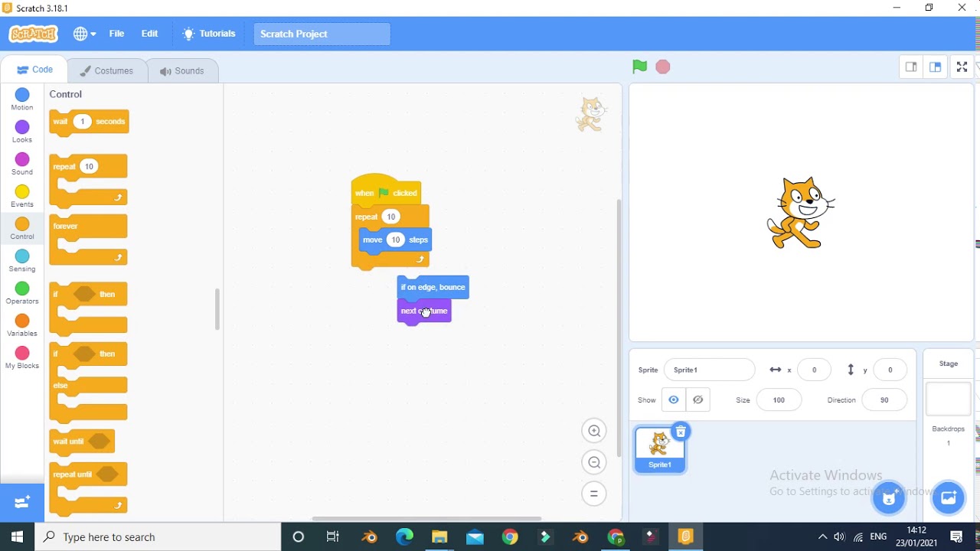Open the Events block category
Image resolution: width=980 pixels, height=551 pixels.
tap(22, 197)
